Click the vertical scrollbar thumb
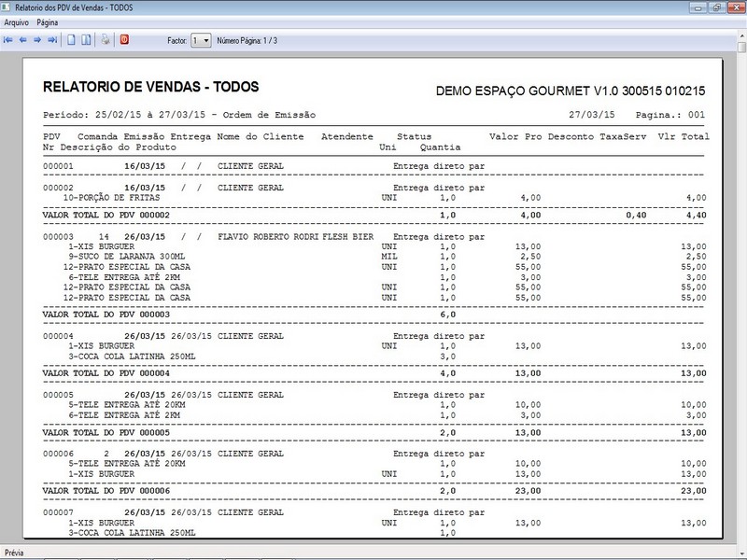The height and width of the screenshot is (560, 747). tap(741, 48)
